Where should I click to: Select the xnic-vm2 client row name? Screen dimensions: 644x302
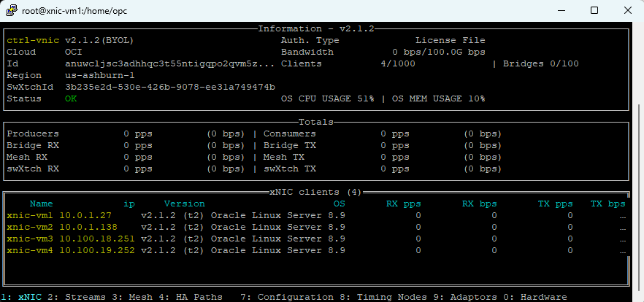tap(29, 227)
